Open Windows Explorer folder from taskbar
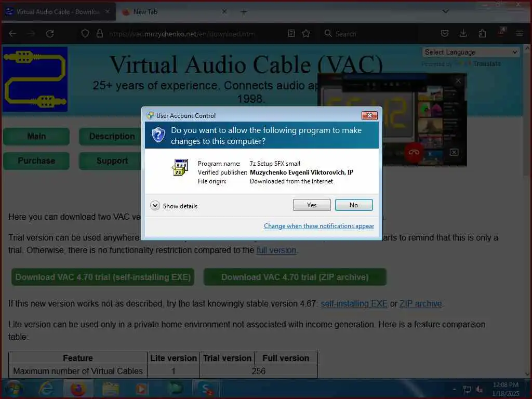Screen dimensions: 532x399 pos(110,389)
